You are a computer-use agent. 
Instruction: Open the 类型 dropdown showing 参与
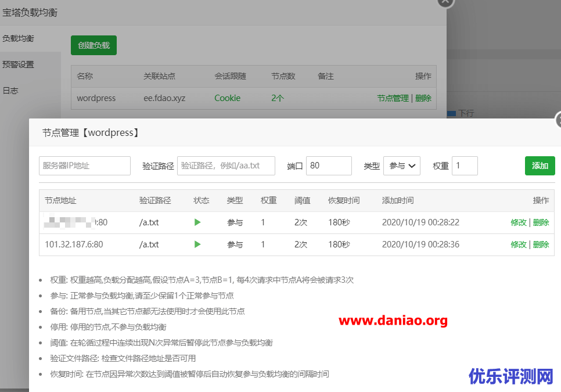tap(401, 166)
